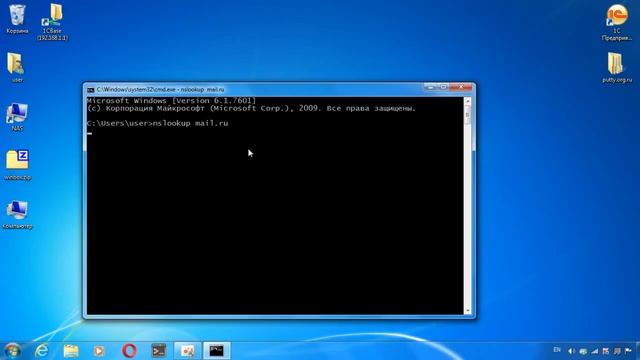
Task: Click the cmd window title bar text
Action: [x=160, y=89]
